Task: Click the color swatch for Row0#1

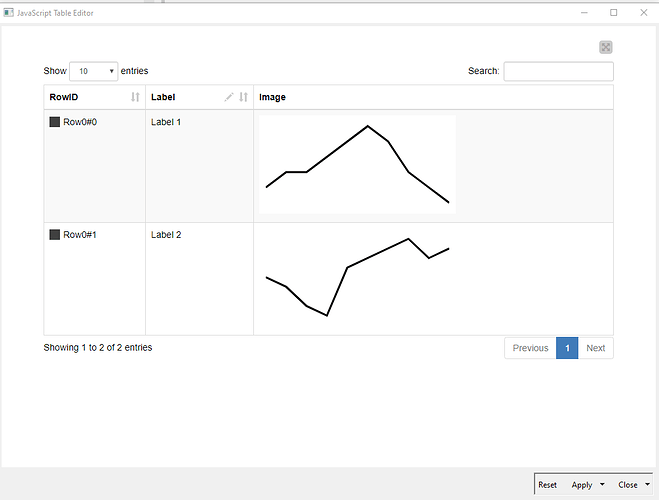Action: point(55,234)
